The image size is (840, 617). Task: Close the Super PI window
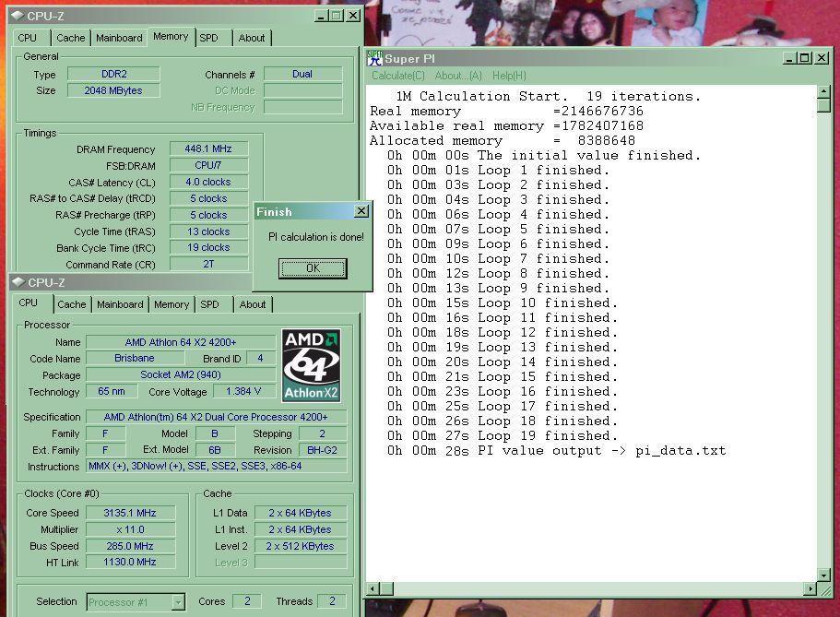tap(822, 58)
